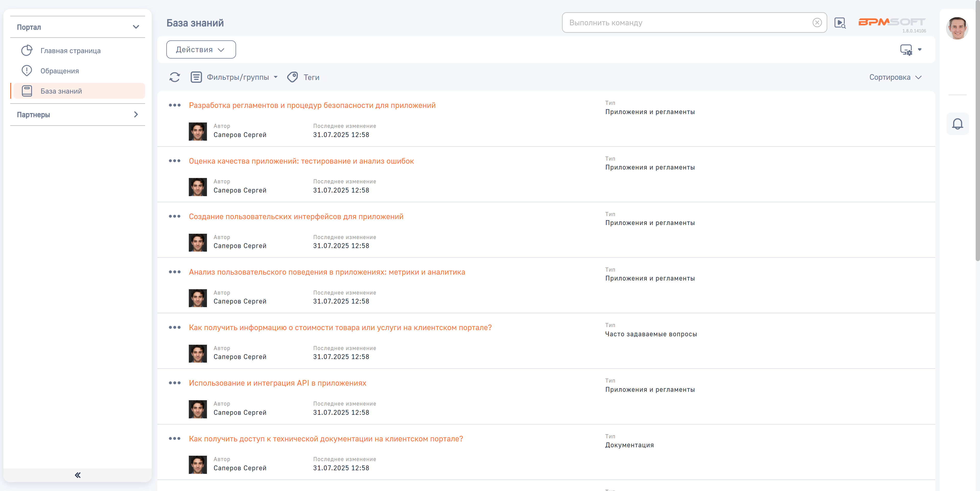
Task: Open three-dots menu for Анализ пользовательского поведения
Action: click(x=175, y=272)
